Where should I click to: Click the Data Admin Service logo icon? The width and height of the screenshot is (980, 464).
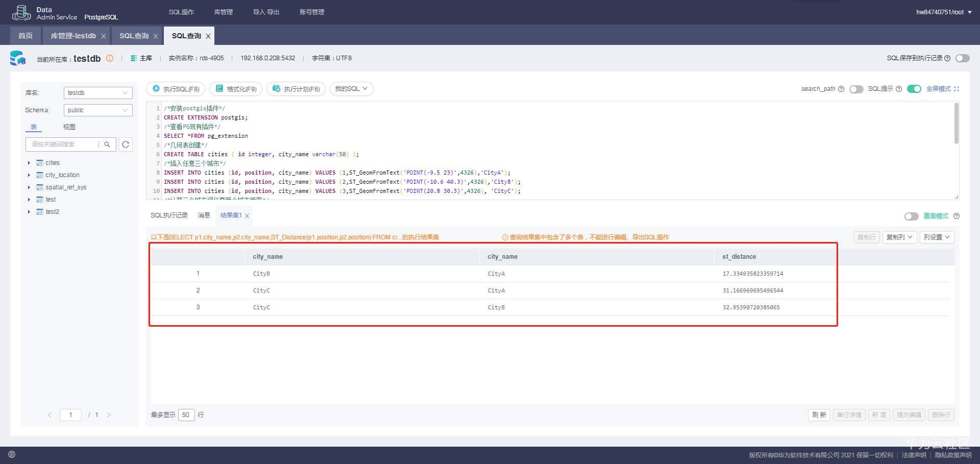tap(21, 12)
